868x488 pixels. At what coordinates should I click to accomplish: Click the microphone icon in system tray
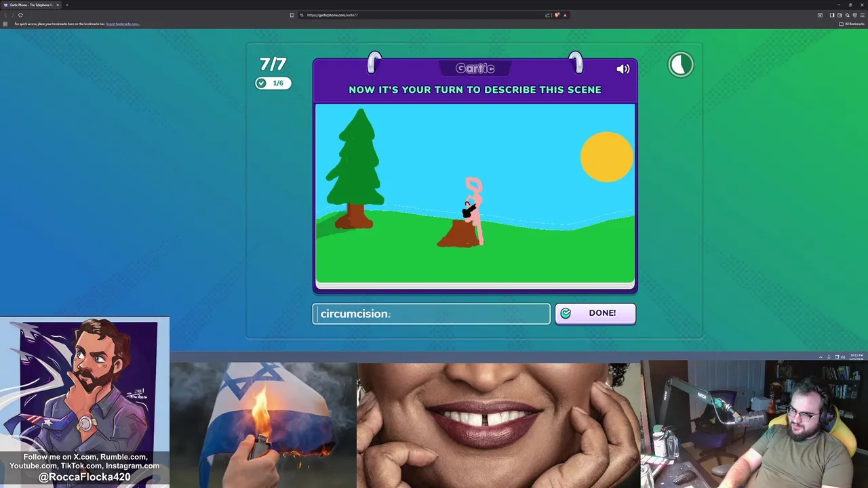(x=829, y=357)
